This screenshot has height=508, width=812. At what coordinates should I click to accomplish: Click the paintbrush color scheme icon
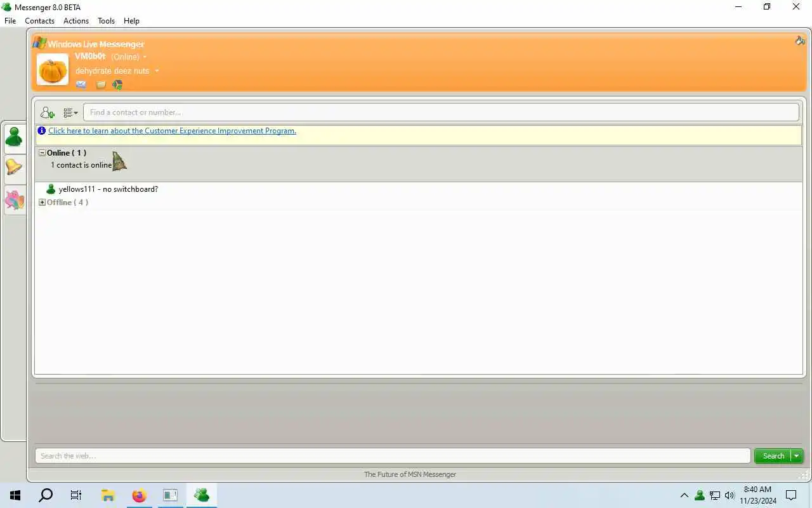tap(800, 41)
